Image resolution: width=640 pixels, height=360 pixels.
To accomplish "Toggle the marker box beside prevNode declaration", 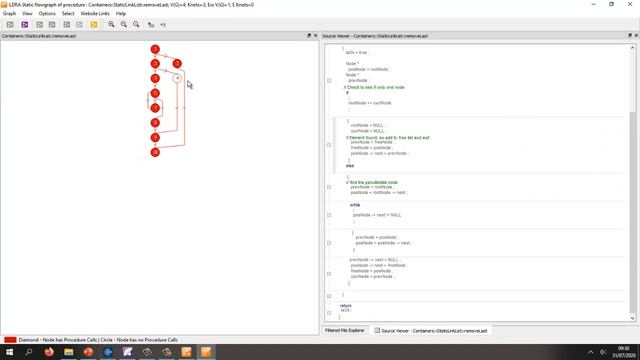I will point(329,81).
